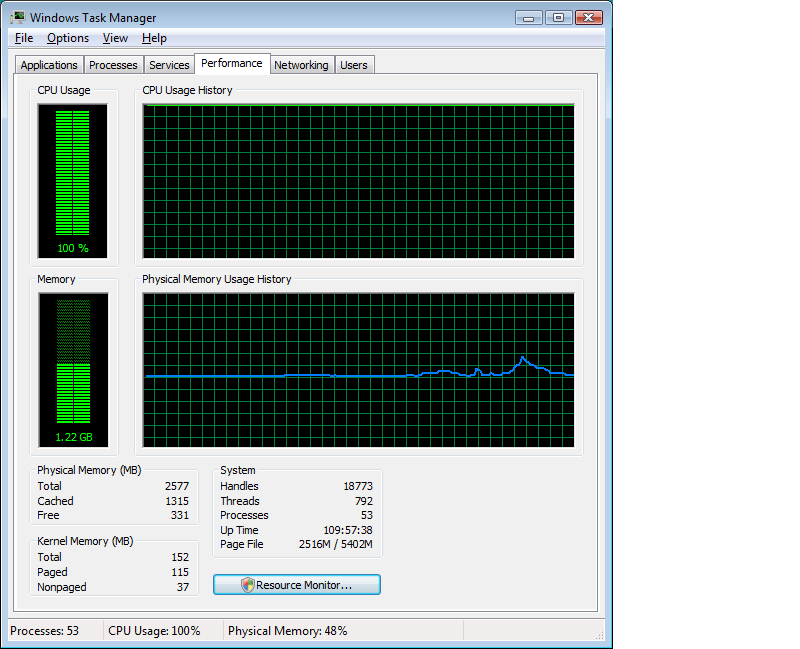Minimize the Task Manager window
The image size is (800, 649).
(529, 18)
